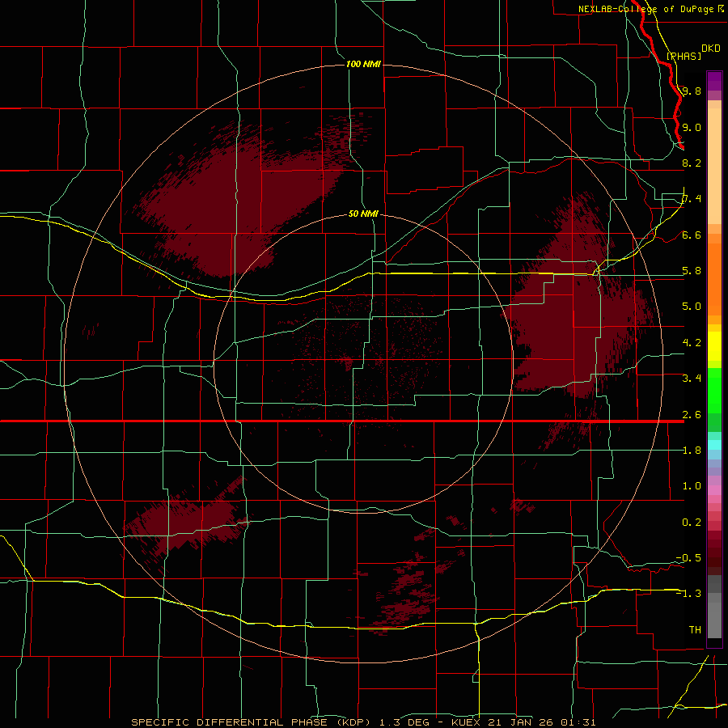
Task: Click the 21 JAN 26 date text
Action: tap(522, 722)
